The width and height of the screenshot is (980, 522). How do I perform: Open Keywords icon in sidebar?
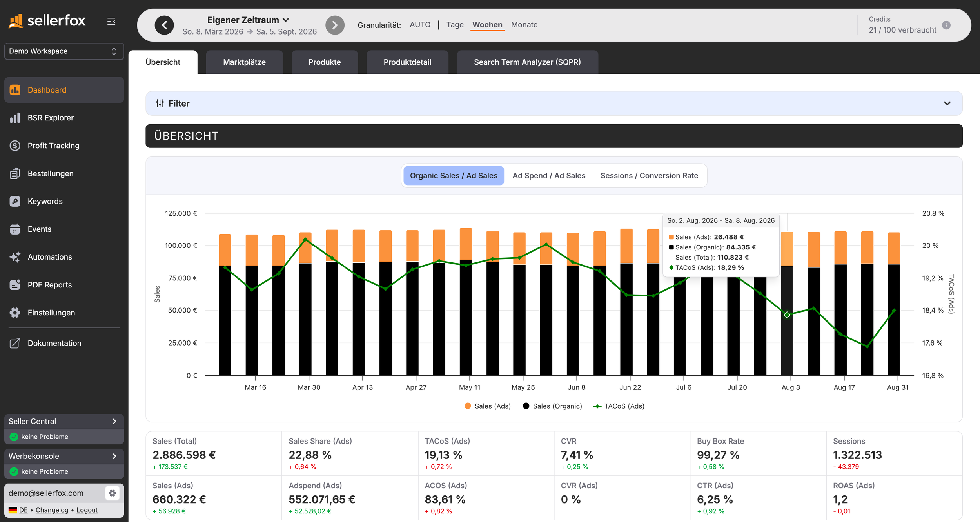(x=15, y=201)
